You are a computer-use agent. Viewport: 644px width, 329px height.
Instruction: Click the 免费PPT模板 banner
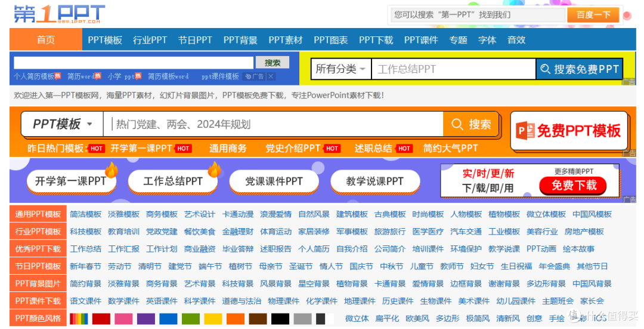569,131
